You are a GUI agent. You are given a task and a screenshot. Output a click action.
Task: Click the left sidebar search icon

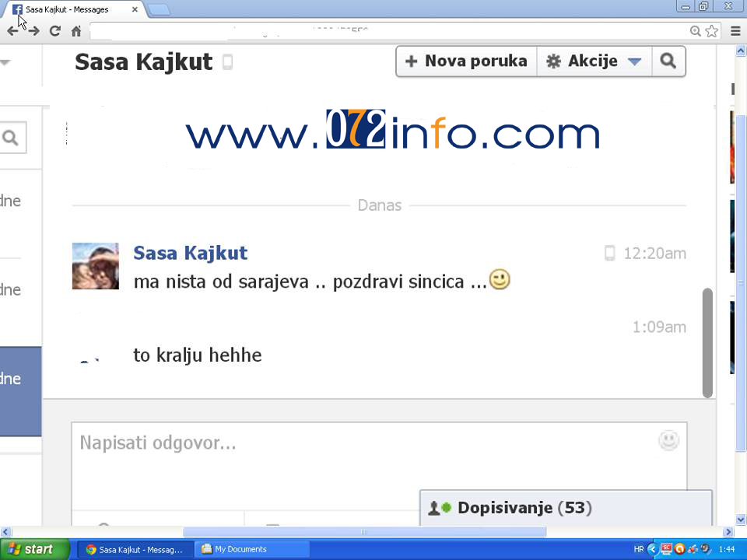(11, 138)
